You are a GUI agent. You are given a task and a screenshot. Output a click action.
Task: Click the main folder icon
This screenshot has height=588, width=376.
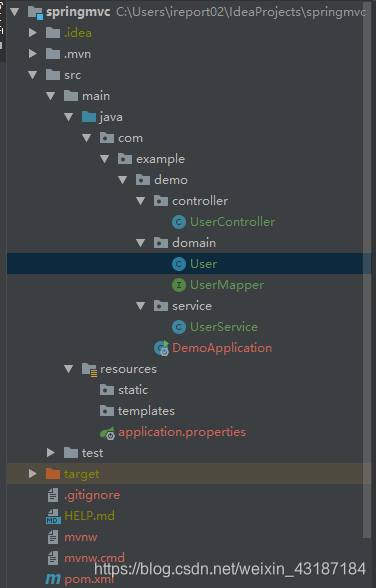[71, 96]
